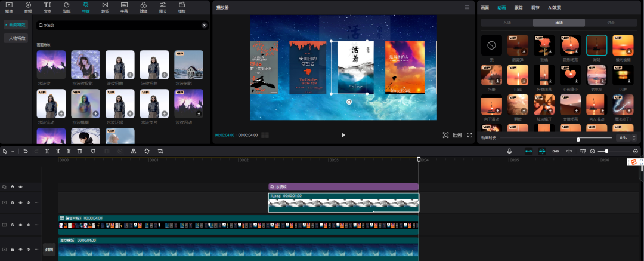Toggle preview axis in timeline toolbar
Viewport: 644px width, 261px height.
[569, 152]
